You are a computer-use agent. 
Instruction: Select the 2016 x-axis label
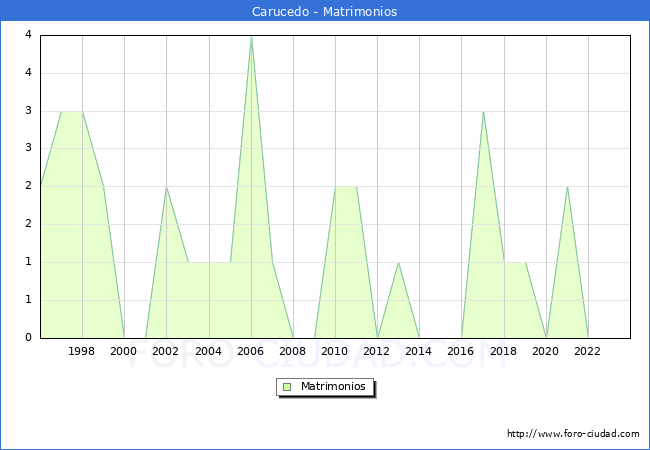(462, 351)
